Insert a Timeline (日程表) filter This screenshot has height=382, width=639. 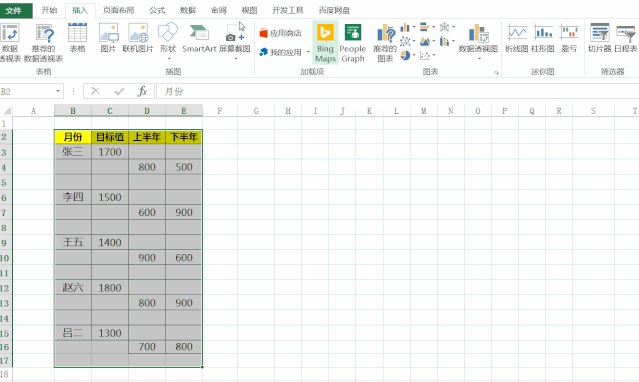click(626, 38)
